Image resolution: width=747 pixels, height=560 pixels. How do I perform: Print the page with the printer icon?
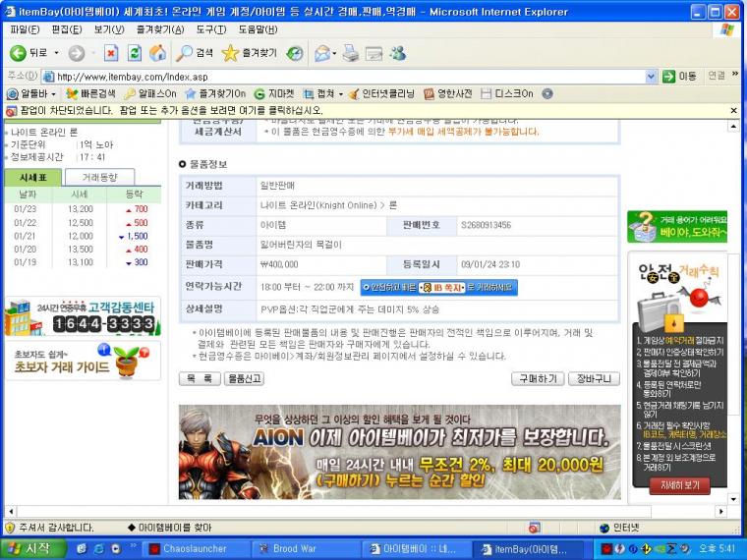pyautogui.click(x=351, y=53)
